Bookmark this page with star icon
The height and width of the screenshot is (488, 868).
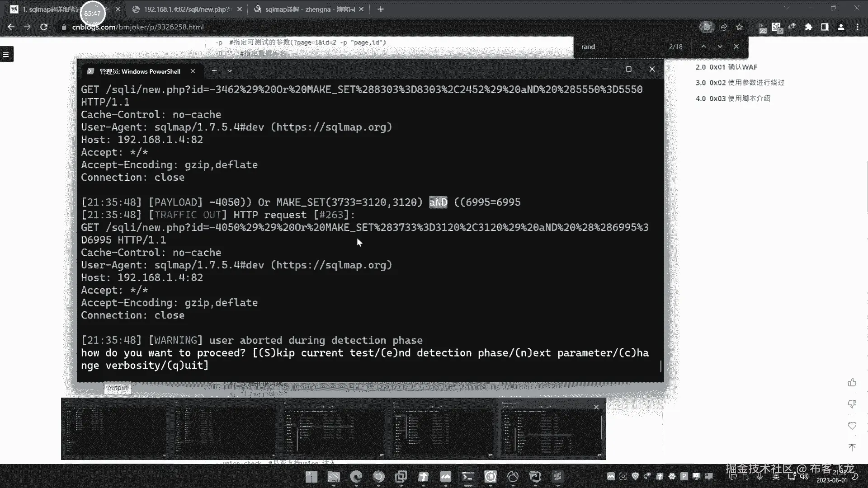[740, 27]
